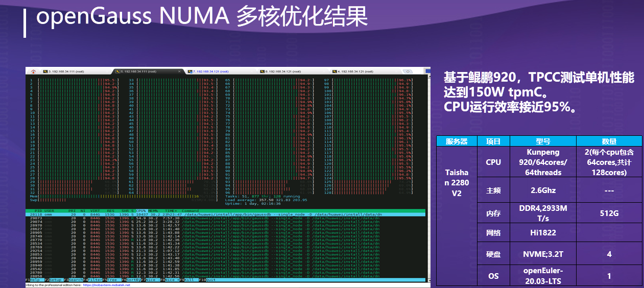Click the 512G cell

pyautogui.click(x=609, y=213)
